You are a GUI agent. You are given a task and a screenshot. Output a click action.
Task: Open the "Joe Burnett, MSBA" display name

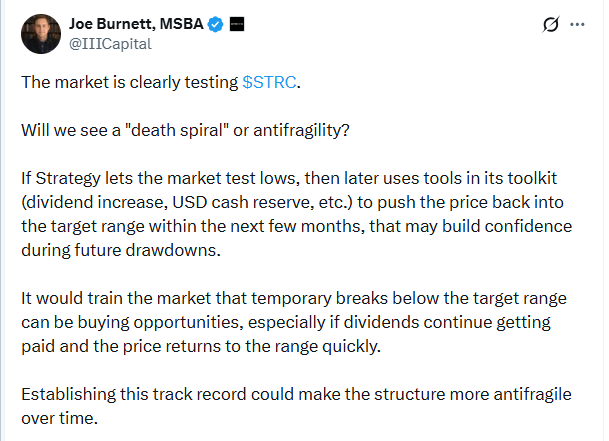(x=136, y=24)
